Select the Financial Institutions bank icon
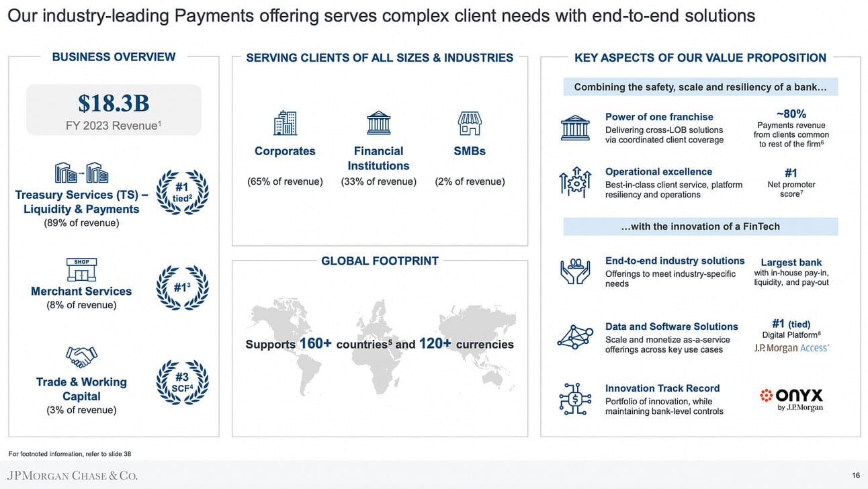The width and height of the screenshot is (868, 489). [378, 123]
